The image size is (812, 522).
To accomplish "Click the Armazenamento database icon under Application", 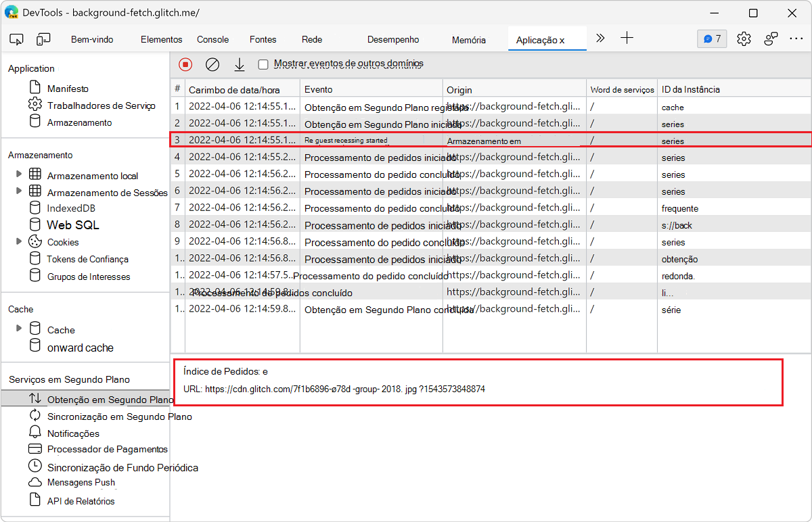I will pos(35,122).
